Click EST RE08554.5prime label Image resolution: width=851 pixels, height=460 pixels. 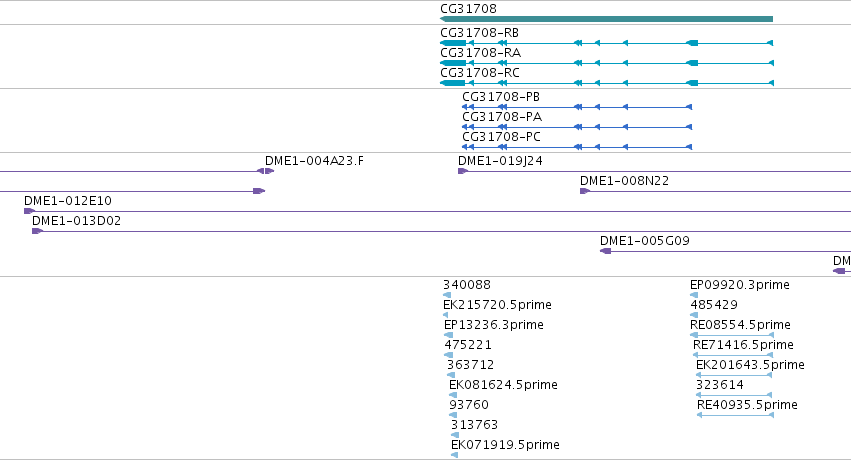[x=740, y=325]
